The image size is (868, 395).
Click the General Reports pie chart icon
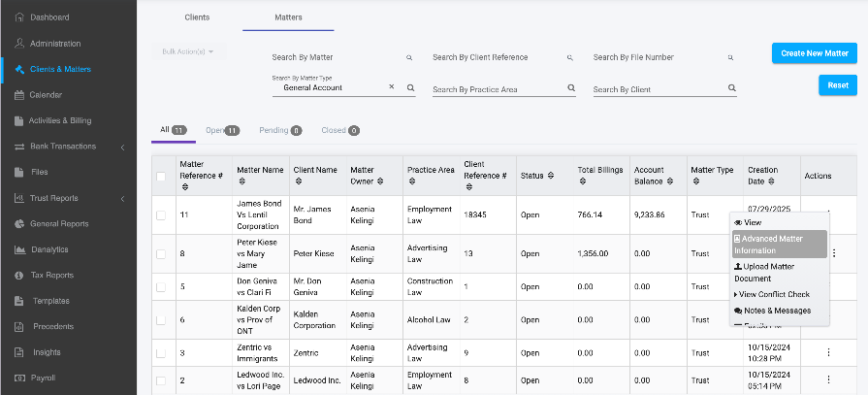pyautogui.click(x=19, y=224)
